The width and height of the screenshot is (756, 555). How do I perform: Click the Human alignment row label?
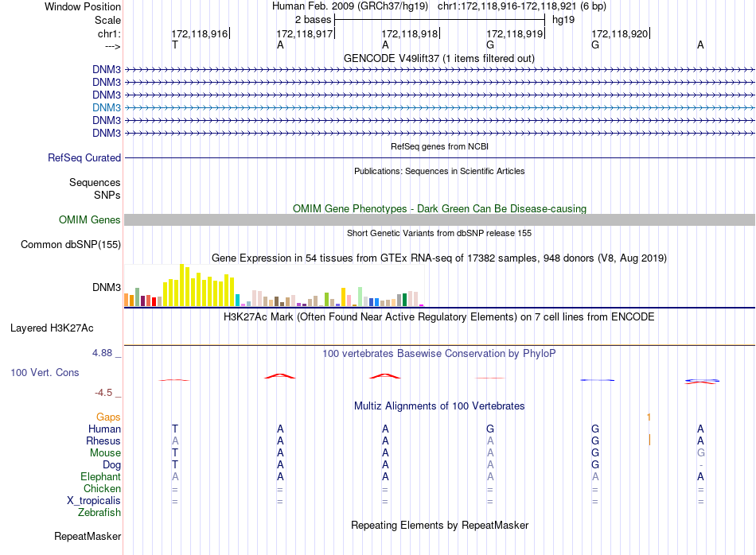click(104, 429)
